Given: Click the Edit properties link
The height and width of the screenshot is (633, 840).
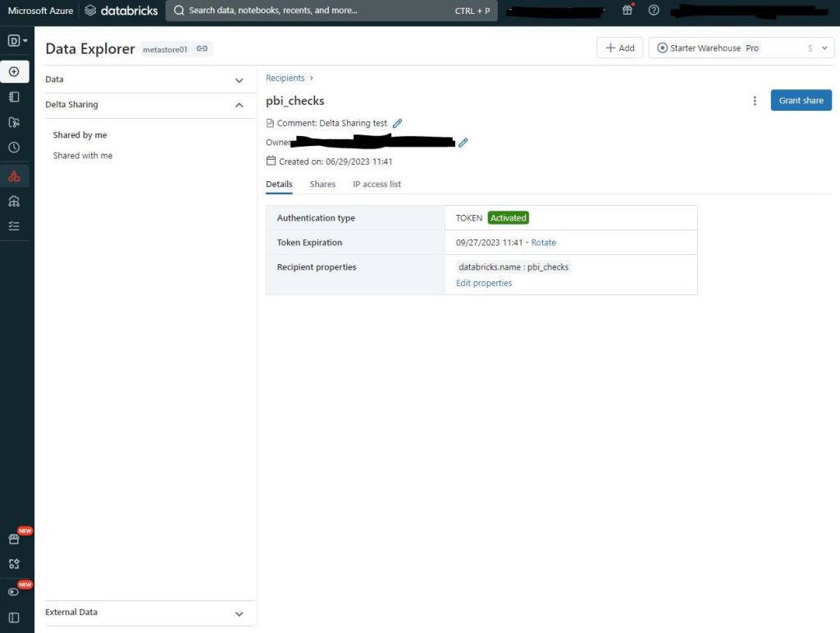Looking at the screenshot, I should point(484,283).
